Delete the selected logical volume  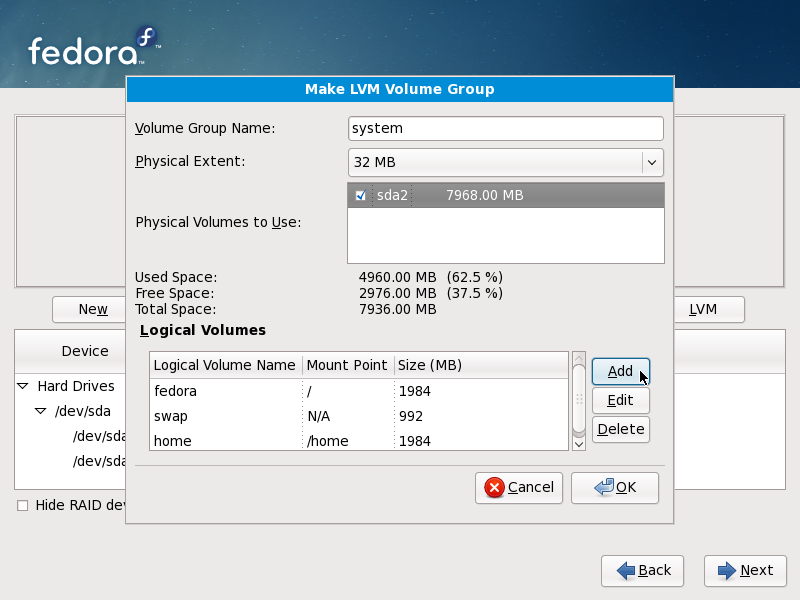click(620, 429)
